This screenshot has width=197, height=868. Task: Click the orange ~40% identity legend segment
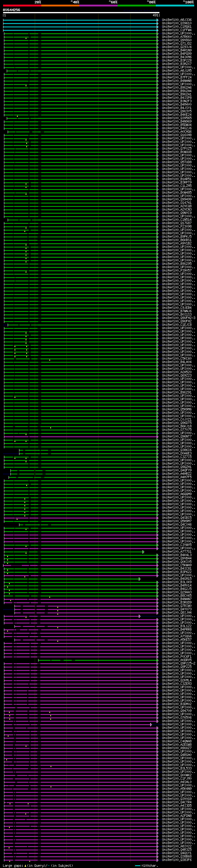point(60,6)
